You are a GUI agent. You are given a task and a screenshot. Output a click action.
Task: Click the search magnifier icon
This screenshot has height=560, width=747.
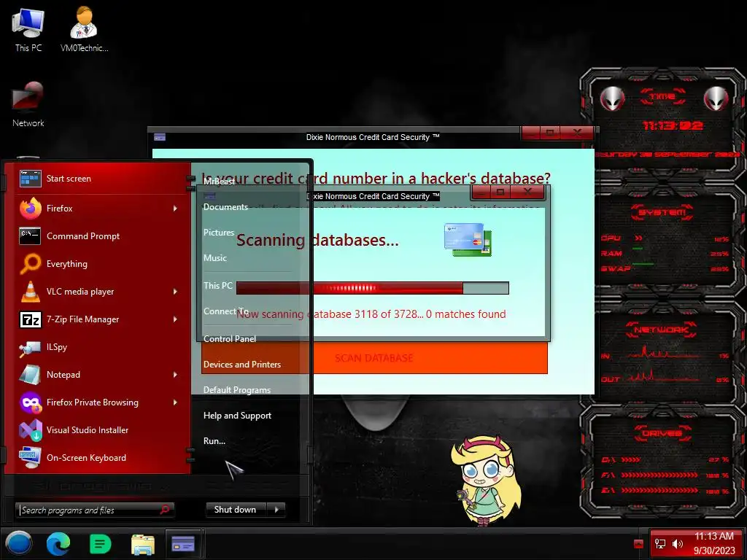165,510
